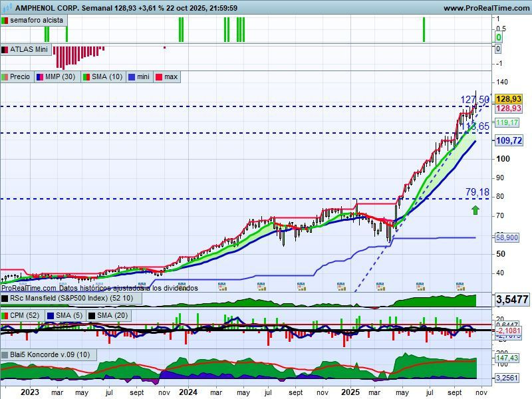Open the dividend calendar icon for September 2024
532x399 pixels.
pos(301,287)
